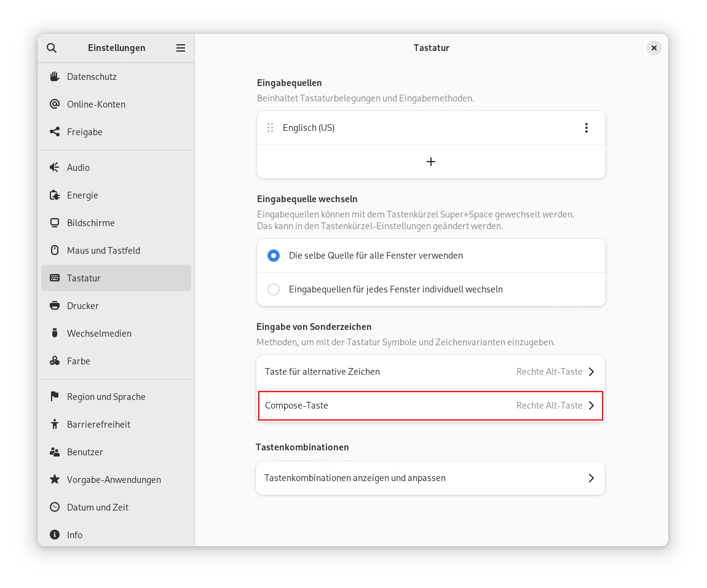Click the Maus und Tastfeld mouse icon
Image resolution: width=707 pixels, height=588 pixels.
coord(55,250)
